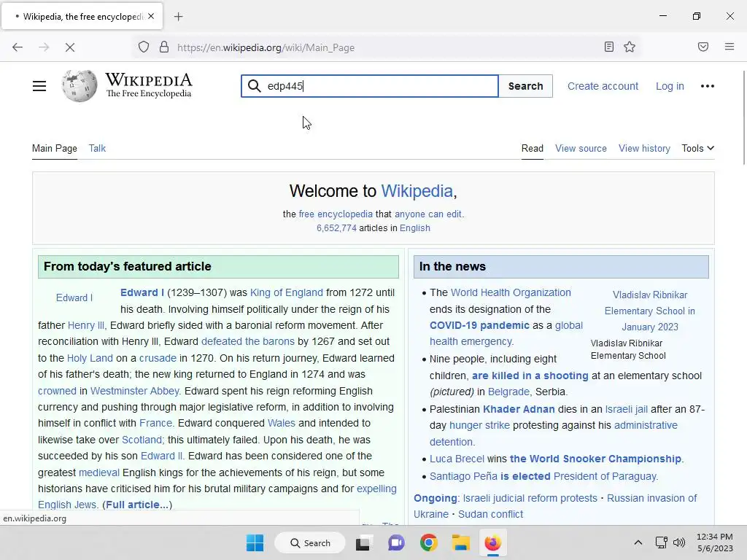
Task: Click the Search button next to the search field
Action: (525, 86)
